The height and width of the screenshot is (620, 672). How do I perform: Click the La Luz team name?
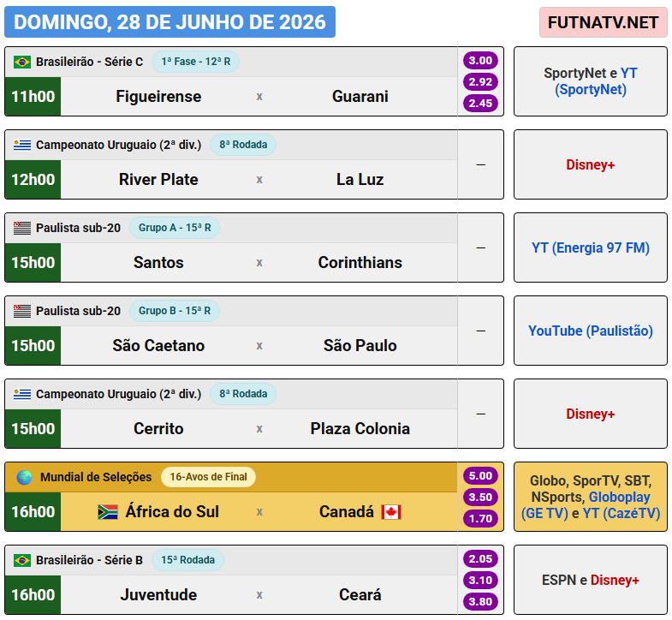(360, 180)
